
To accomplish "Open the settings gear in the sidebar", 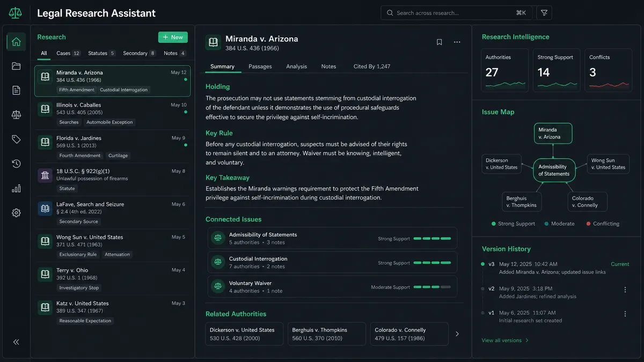I will pyautogui.click(x=16, y=213).
